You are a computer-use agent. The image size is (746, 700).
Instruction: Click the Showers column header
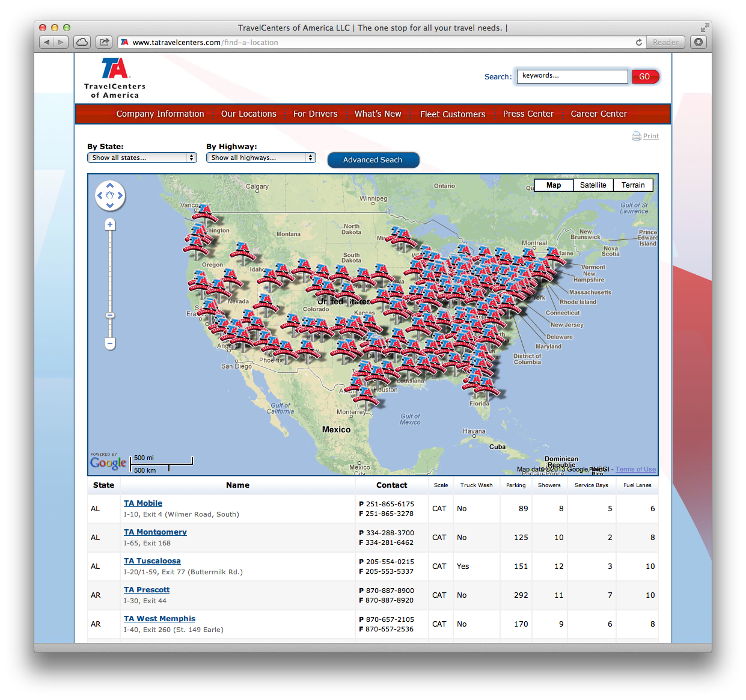pyautogui.click(x=549, y=485)
